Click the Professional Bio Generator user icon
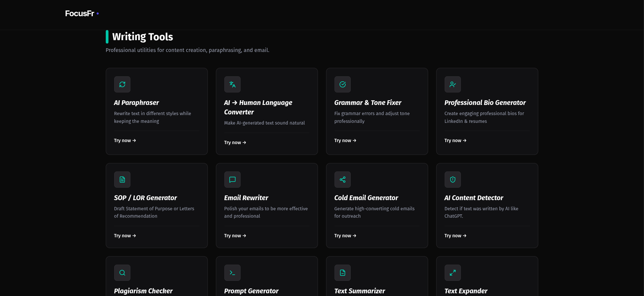This screenshot has height=296, width=644. pos(453,84)
